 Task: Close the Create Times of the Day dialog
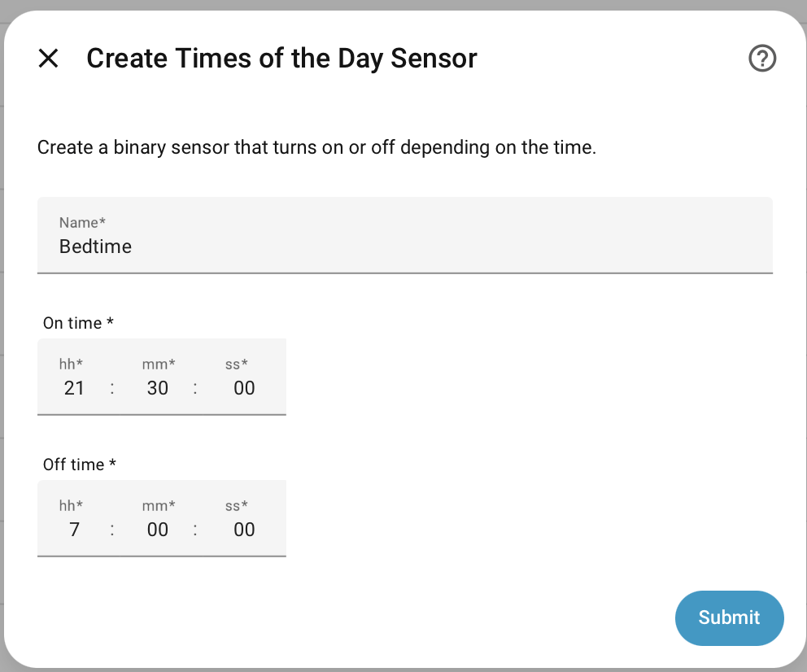point(48,58)
